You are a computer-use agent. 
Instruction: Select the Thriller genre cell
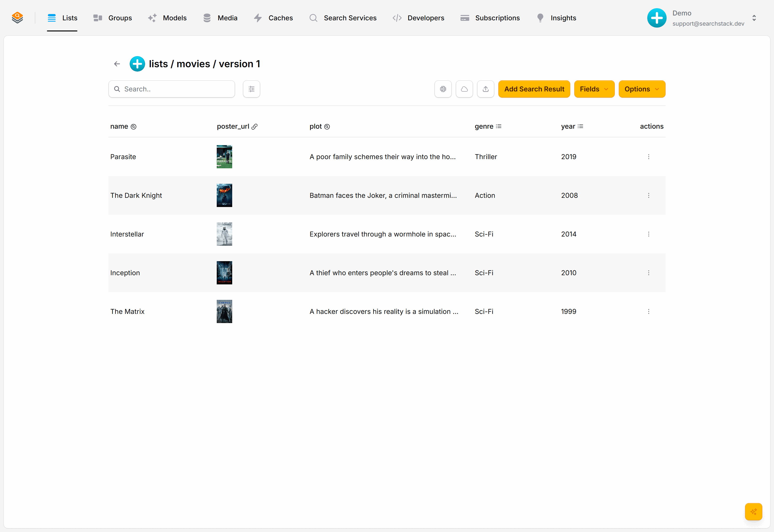[x=486, y=157]
